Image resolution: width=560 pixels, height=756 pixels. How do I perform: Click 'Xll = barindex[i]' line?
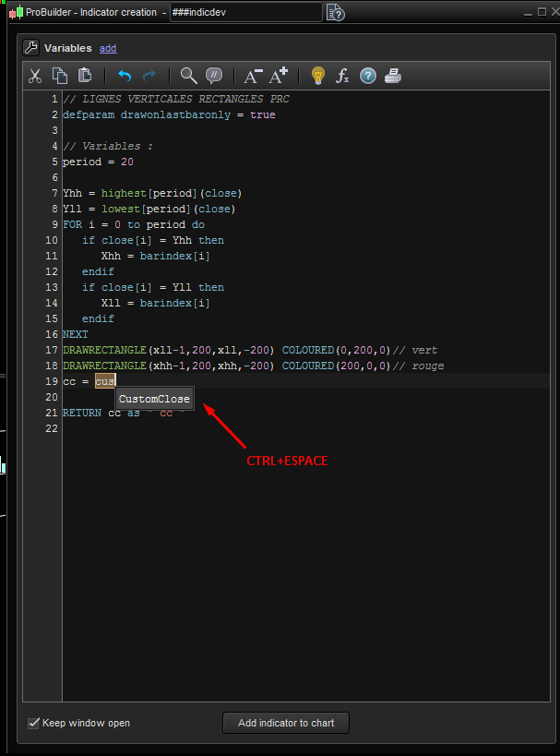point(155,304)
